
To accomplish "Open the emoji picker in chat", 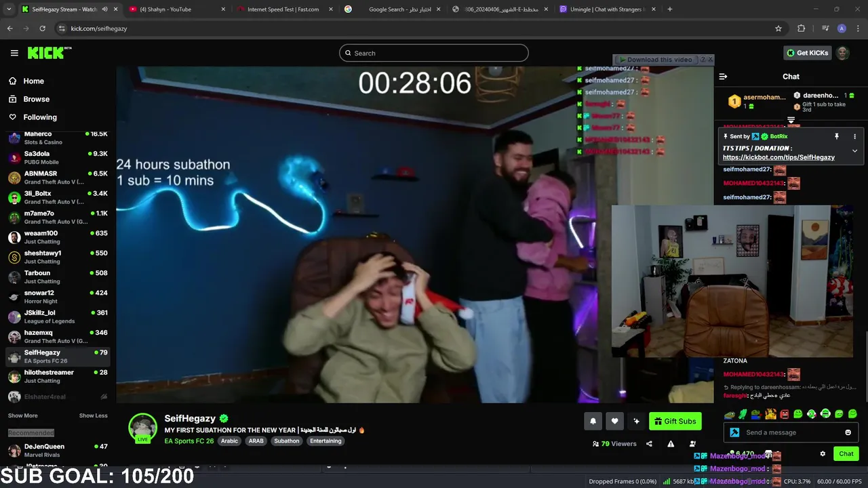I will 848,432.
